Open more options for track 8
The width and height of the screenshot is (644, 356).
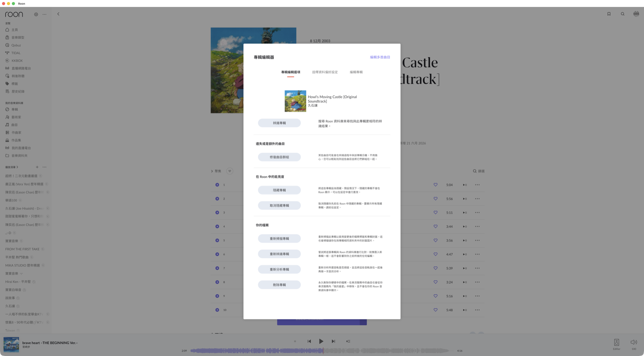pyautogui.click(x=477, y=282)
